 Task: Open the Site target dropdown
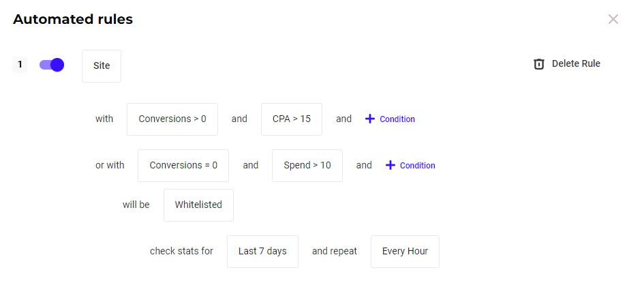[102, 66]
